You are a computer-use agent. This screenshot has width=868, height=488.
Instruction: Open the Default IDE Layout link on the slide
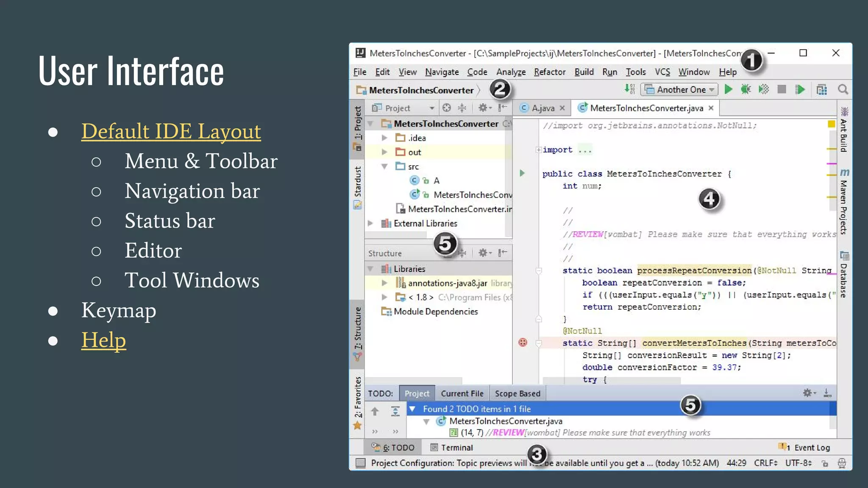[171, 131]
